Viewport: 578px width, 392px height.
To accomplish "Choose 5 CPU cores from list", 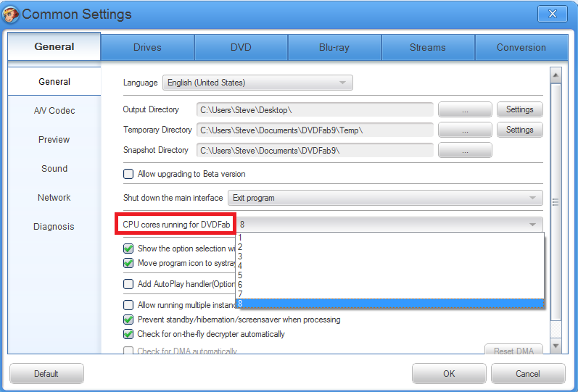I will pos(389,275).
